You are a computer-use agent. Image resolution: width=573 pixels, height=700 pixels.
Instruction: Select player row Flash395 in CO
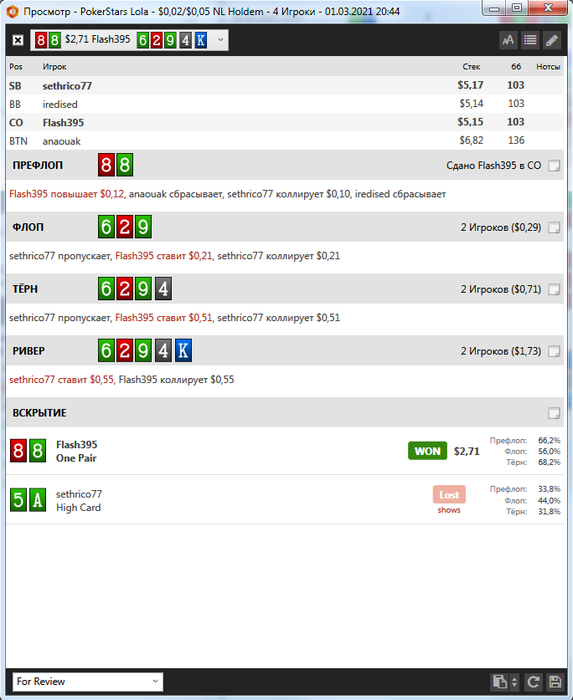[x=285, y=122]
